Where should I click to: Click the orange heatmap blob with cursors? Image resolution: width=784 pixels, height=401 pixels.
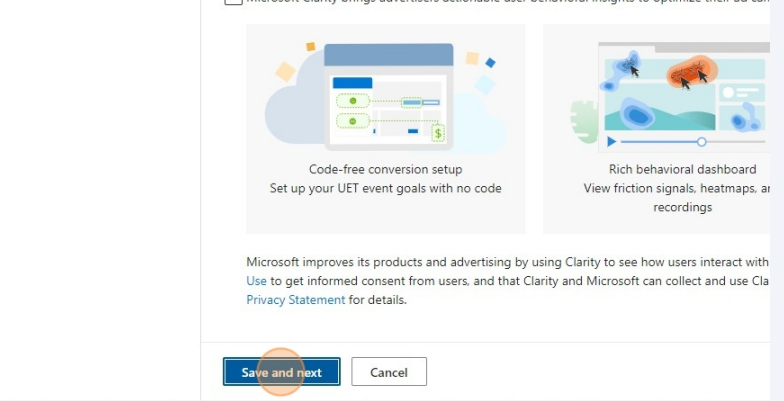(692, 73)
